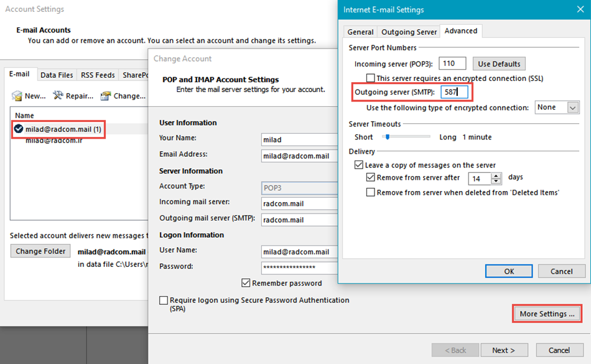This screenshot has height=364, width=591.
Task: Switch to the Data Files tab
Action: (x=57, y=75)
